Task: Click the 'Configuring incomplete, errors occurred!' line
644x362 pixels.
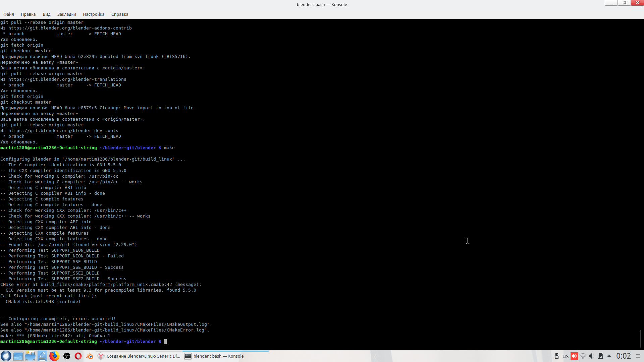Action: (x=58, y=319)
